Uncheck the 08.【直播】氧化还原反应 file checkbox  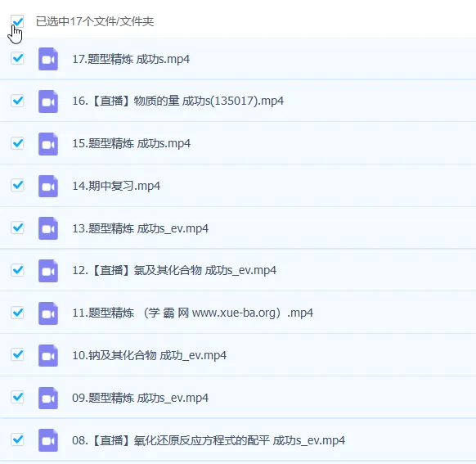(17, 439)
